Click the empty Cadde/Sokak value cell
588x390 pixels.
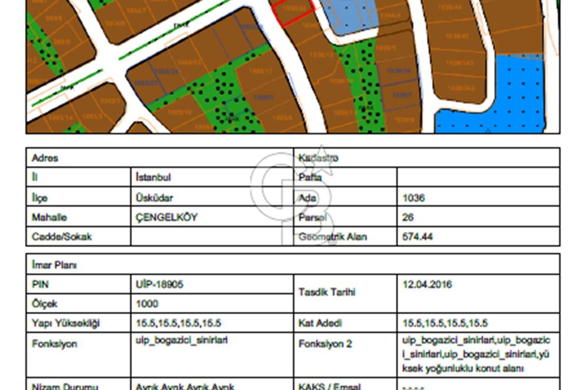(212, 237)
